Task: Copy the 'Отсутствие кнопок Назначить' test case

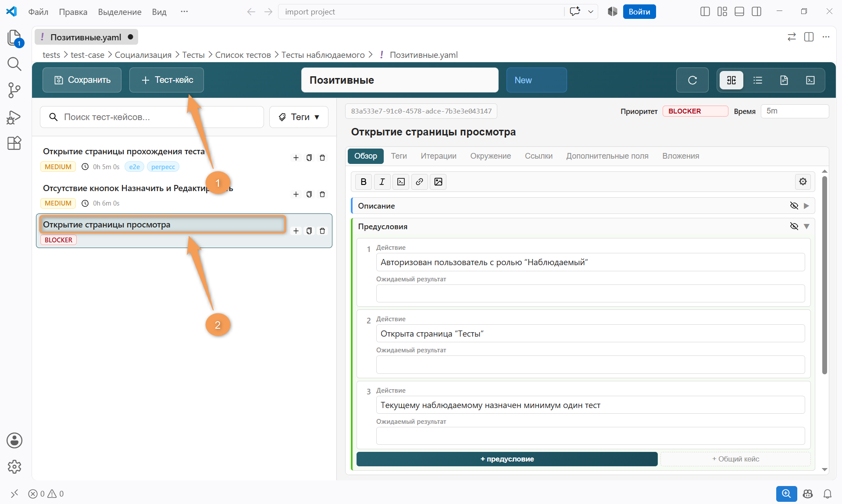Action: tap(309, 194)
